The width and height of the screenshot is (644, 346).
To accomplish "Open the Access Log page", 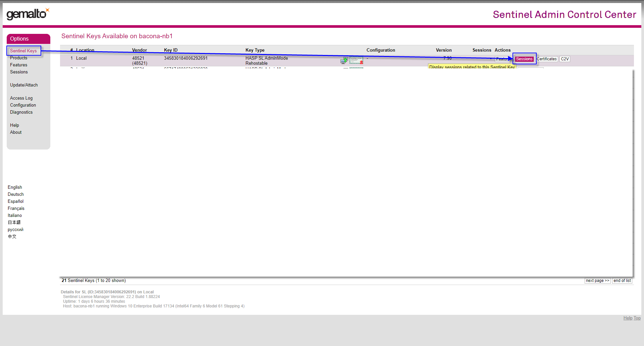I will point(21,98).
